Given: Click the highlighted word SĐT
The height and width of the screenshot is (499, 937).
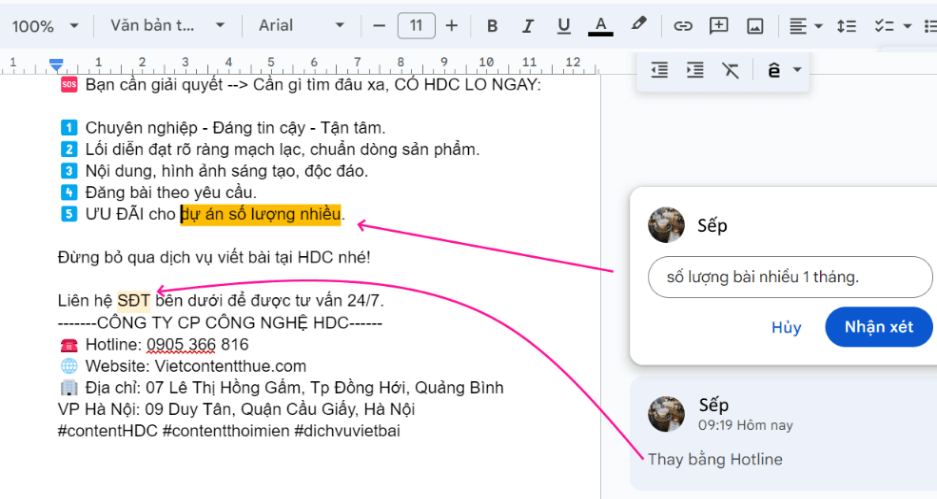Looking at the screenshot, I should [x=133, y=301].
